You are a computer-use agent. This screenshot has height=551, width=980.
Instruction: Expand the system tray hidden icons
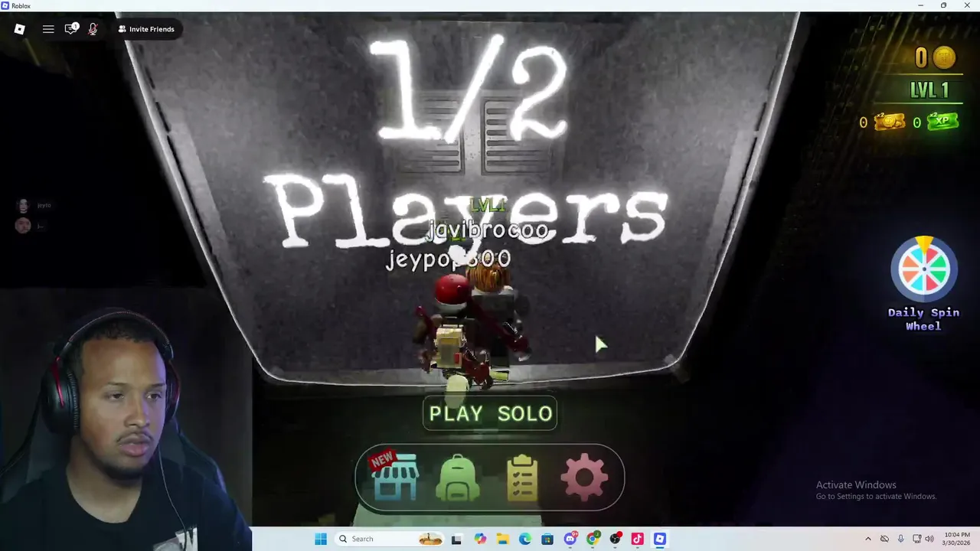click(x=867, y=539)
